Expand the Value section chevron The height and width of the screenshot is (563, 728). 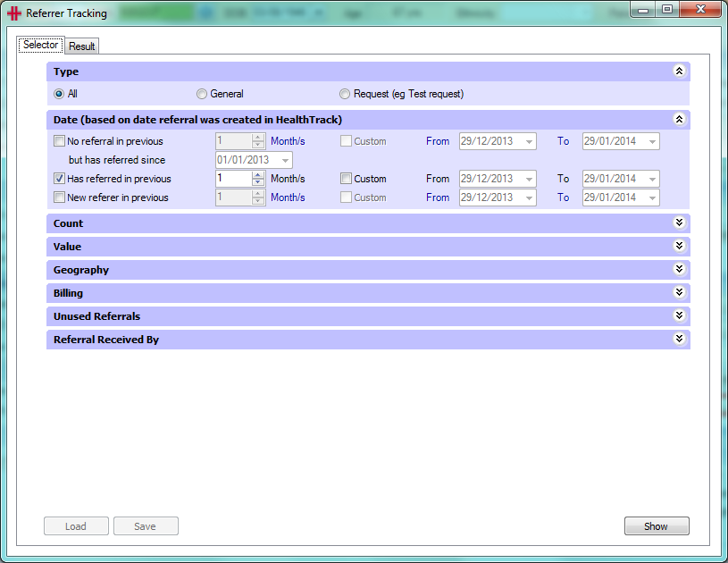(679, 246)
